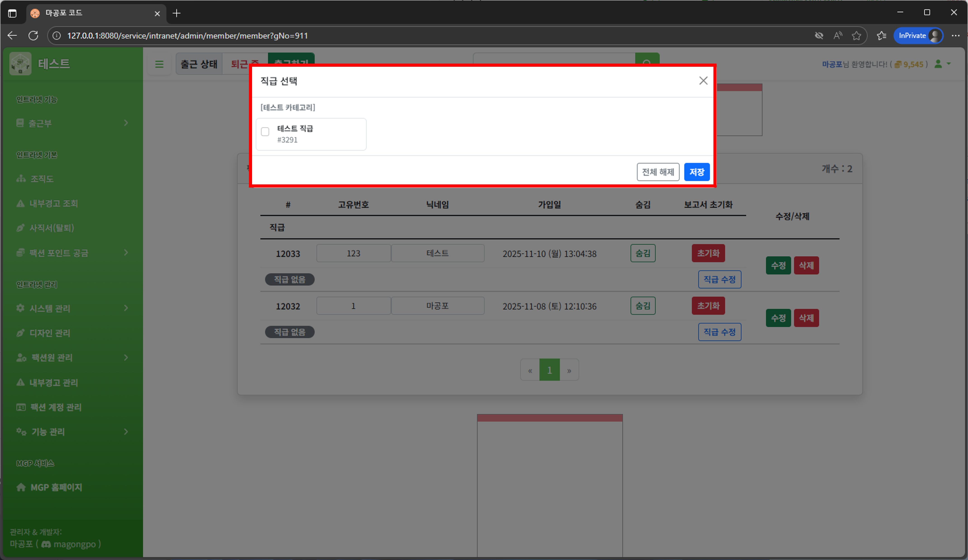Open the browser settings ellipsis menu
This screenshot has width=968, height=560.
pos(955,36)
